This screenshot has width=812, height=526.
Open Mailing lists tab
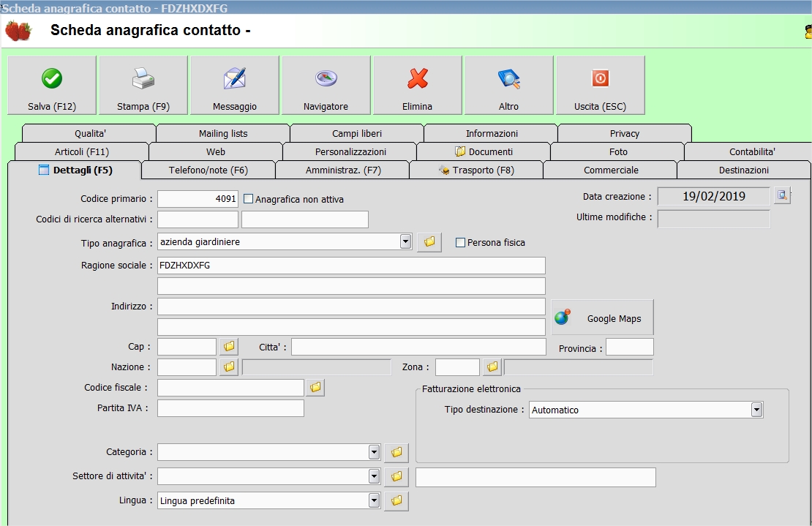(223, 133)
